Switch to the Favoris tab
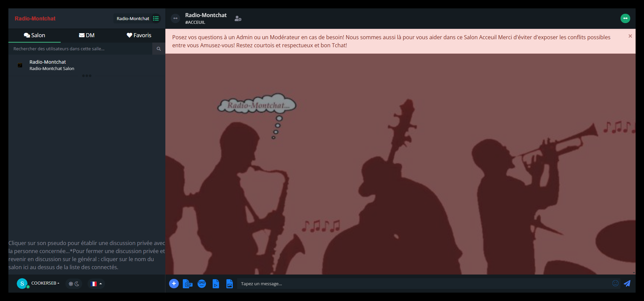 139,36
